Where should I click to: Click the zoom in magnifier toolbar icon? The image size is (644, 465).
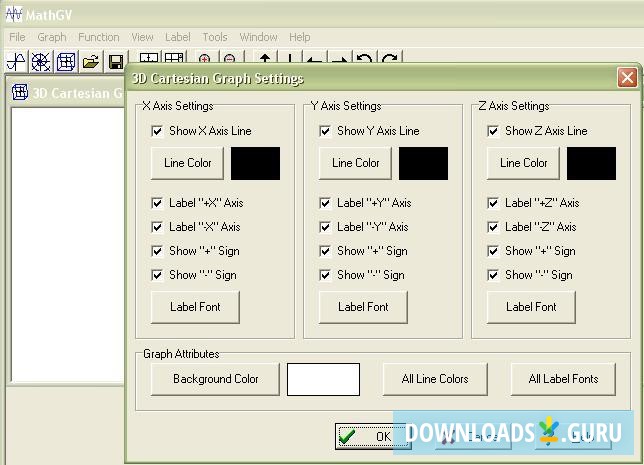(204, 58)
